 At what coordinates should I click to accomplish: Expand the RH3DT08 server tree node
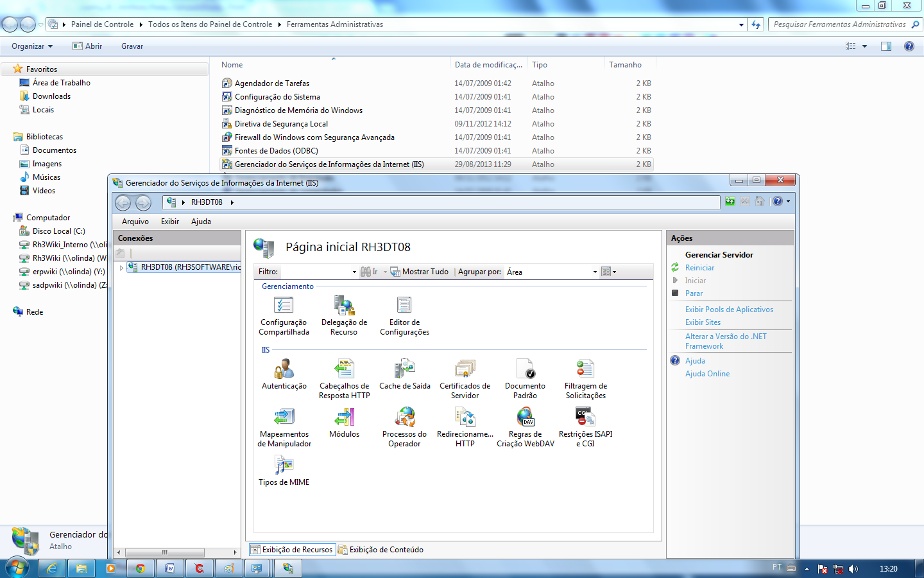[x=121, y=268]
